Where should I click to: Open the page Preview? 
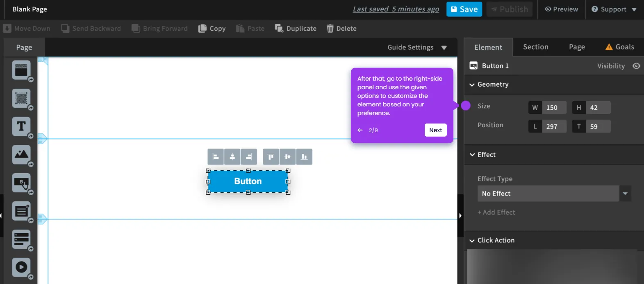pos(561,9)
